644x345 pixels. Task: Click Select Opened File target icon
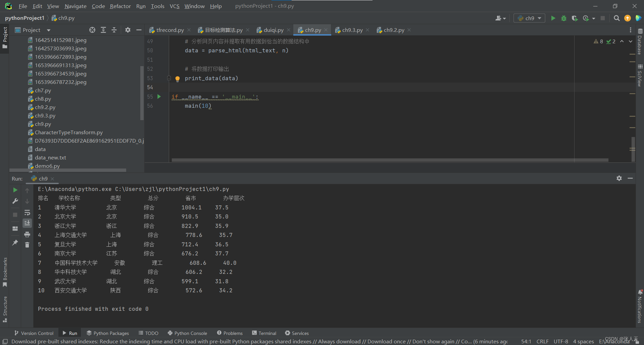click(92, 30)
